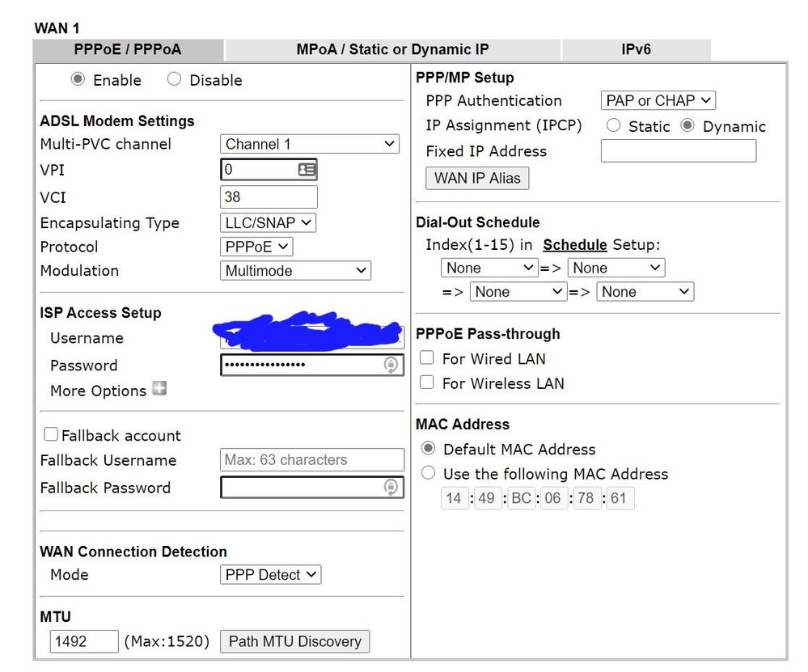Open the Modulation Multimode dropdown

click(x=295, y=271)
